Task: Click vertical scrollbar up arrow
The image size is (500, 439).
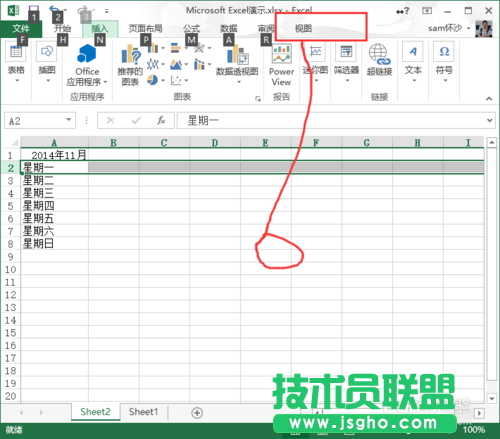Action: tap(492, 143)
